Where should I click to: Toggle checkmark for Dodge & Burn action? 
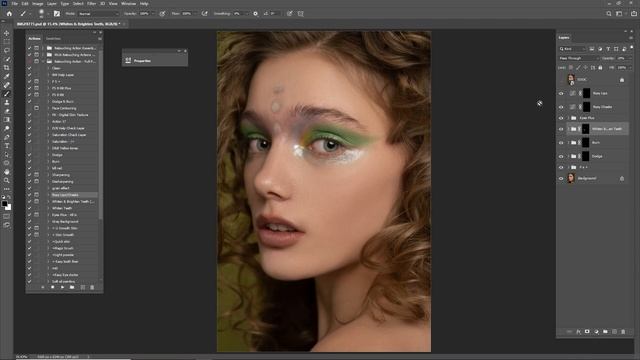click(x=29, y=102)
